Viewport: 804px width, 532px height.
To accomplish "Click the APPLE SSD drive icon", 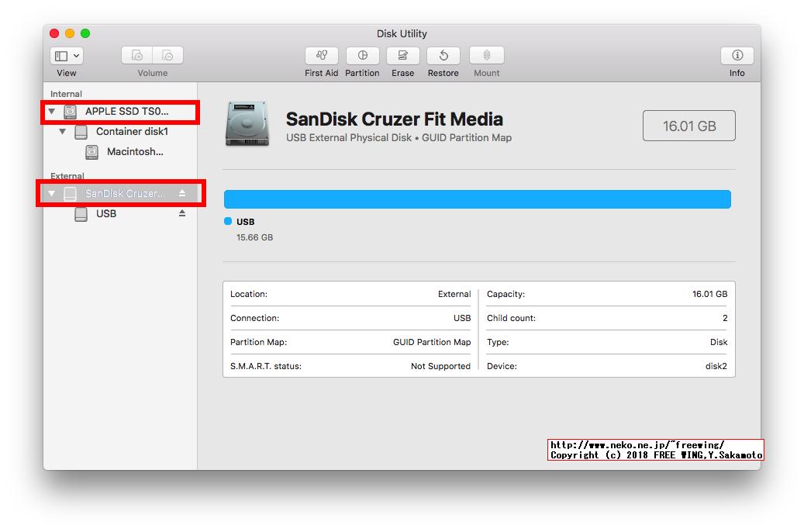I will [x=71, y=112].
